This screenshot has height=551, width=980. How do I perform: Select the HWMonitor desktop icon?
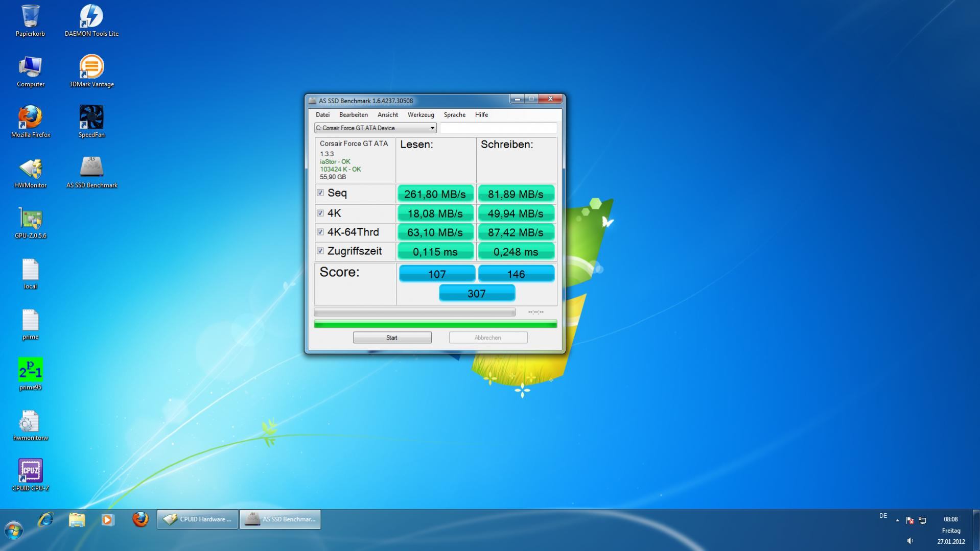pos(30,173)
